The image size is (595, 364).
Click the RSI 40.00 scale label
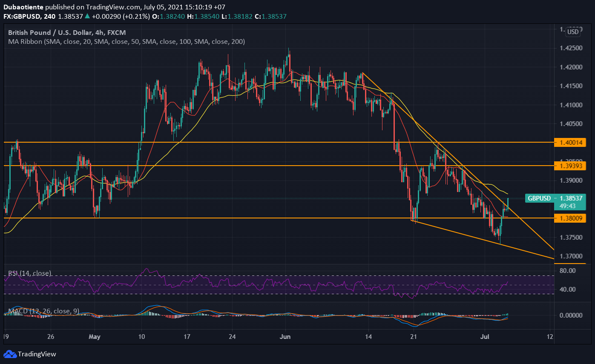pyautogui.click(x=569, y=289)
